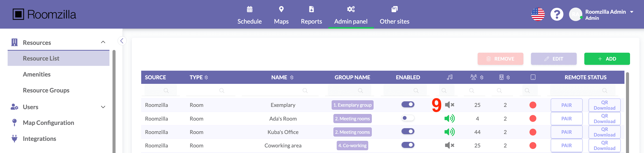Viewport: 644px width, 153px height.
Task: Click the muted speaker icon for Exemplary
Action: point(449,105)
